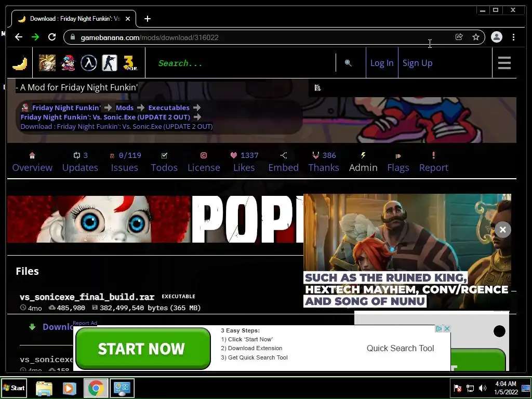Open a new browser tab
Image resolution: width=532 pixels, height=399 pixels.
coord(147,19)
